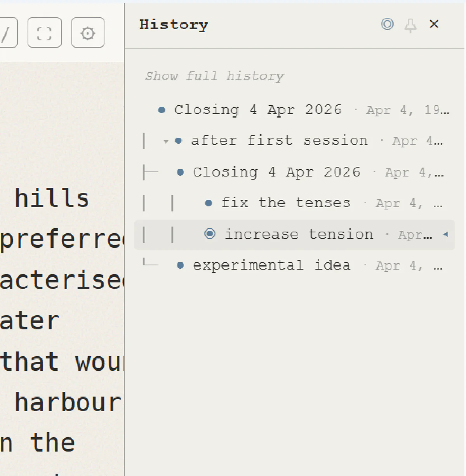Select 'increase tension' current snapshot

pyautogui.click(x=294, y=234)
